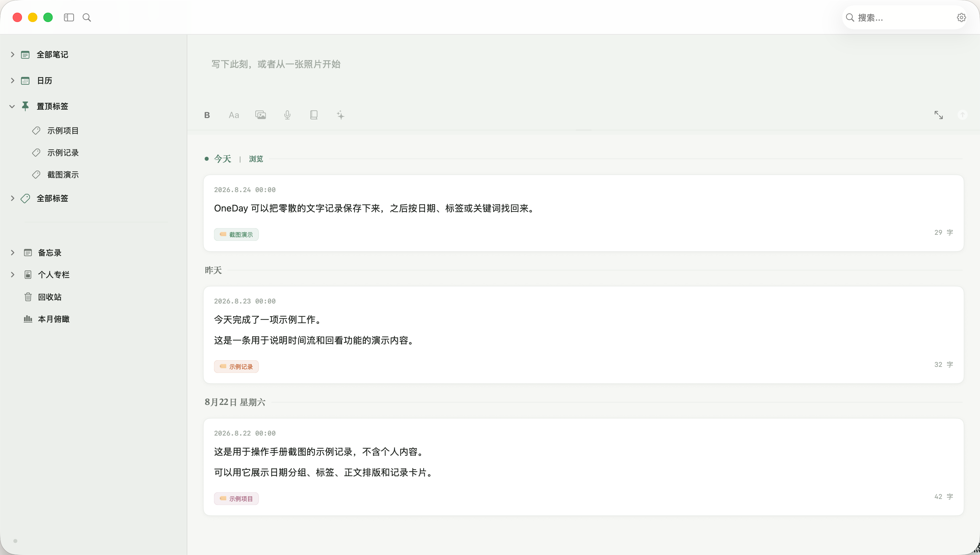
Task: Toggle the sidebar panel icon
Action: pos(69,18)
